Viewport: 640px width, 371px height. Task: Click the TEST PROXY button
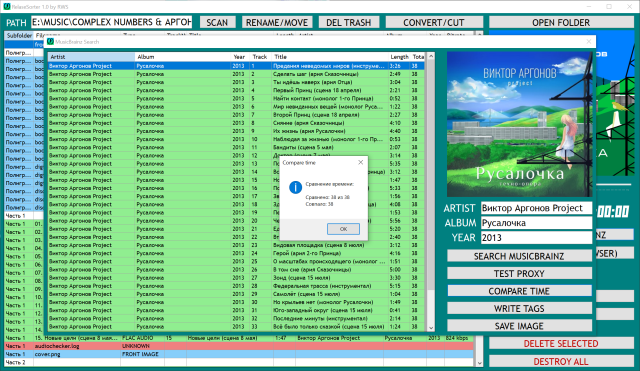(519, 273)
